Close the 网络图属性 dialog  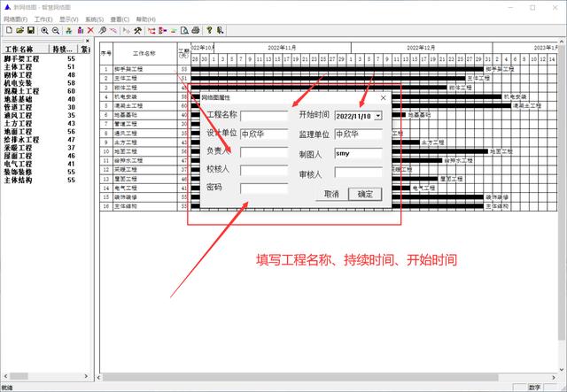tap(384, 97)
